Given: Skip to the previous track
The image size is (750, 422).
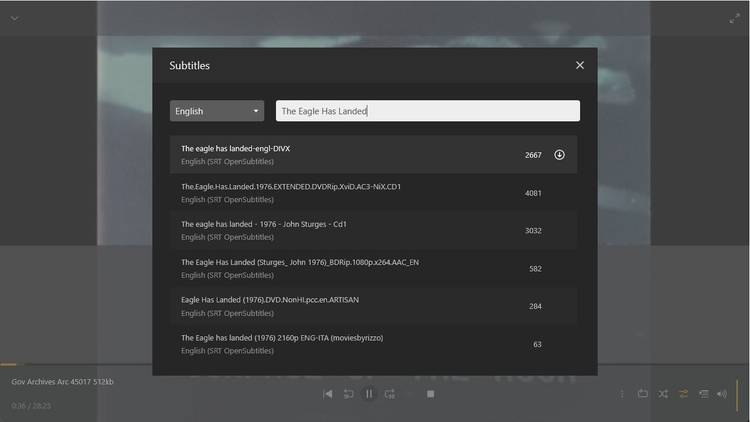Looking at the screenshot, I should [x=328, y=394].
